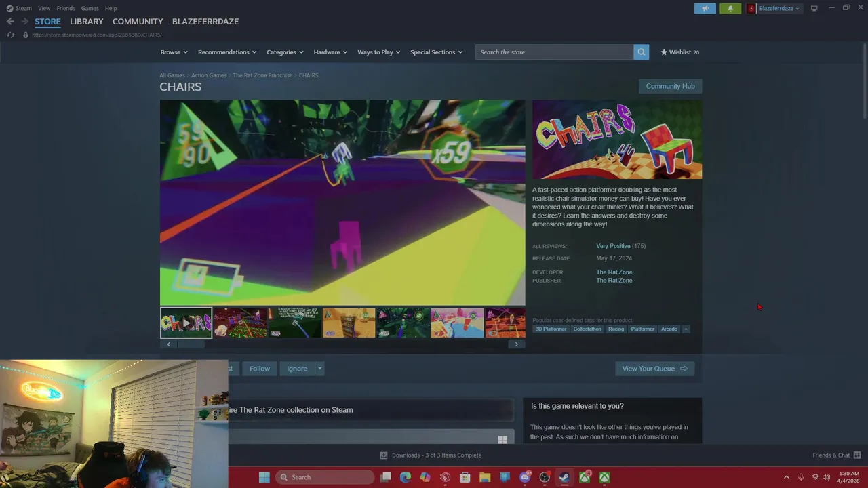868x488 pixels.
Task: Open the View menu
Action: [44, 8]
